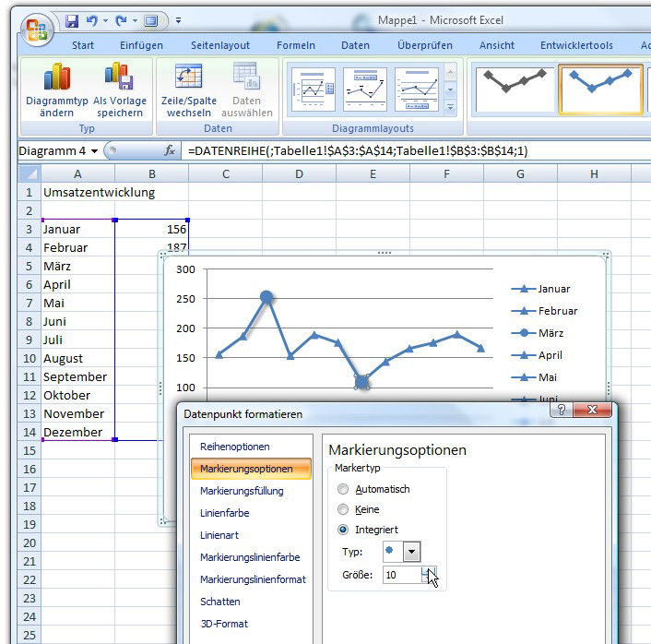Open Markierungslinienfarbe in dialog sidebar

pos(251,557)
